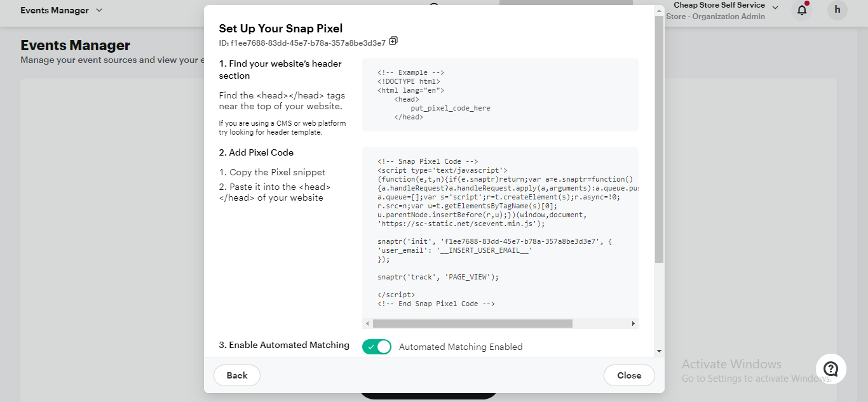Expand the Events Manager dropdown

[x=98, y=10]
